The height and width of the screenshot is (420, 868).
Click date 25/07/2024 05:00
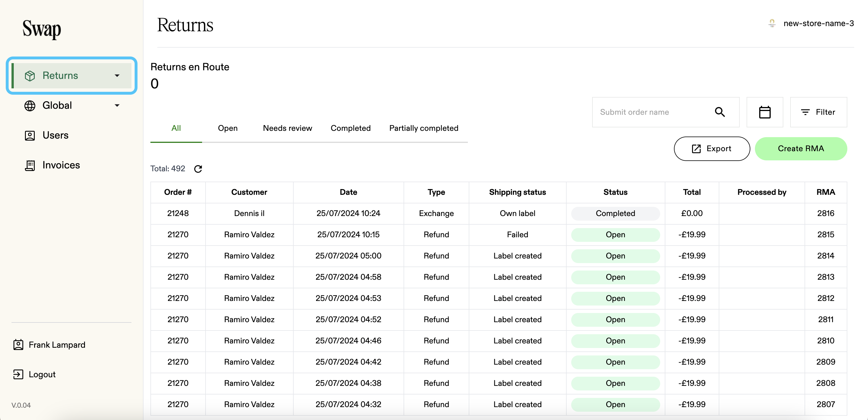tap(348, 256)
